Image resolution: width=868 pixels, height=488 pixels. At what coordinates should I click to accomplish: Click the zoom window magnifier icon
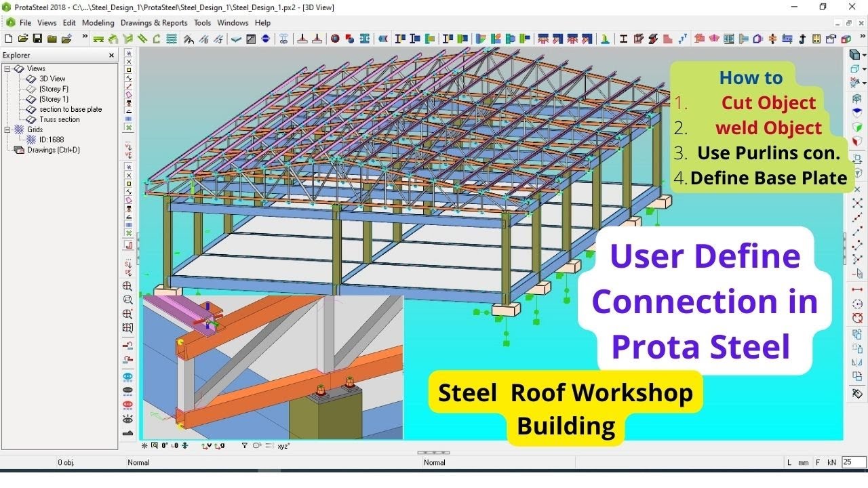click(127, 314)
